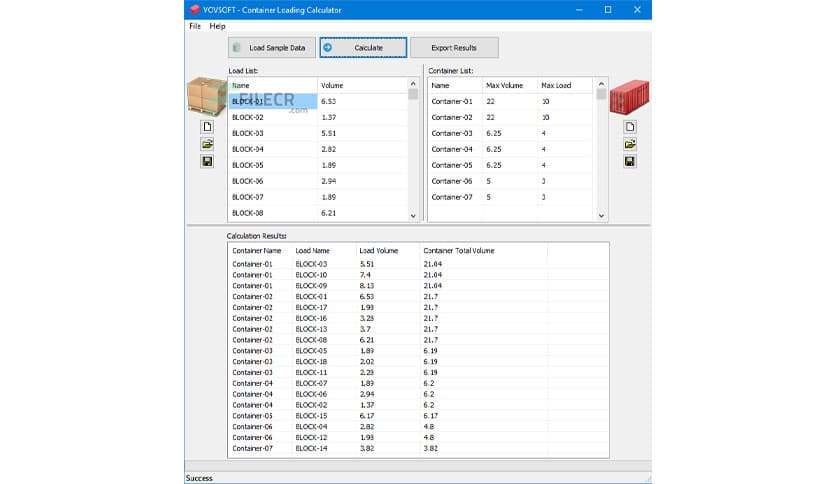Click the 5.51 volume cell in Load List
The width and height of the screenshot is (836, 484).
[x=328, y=133]
